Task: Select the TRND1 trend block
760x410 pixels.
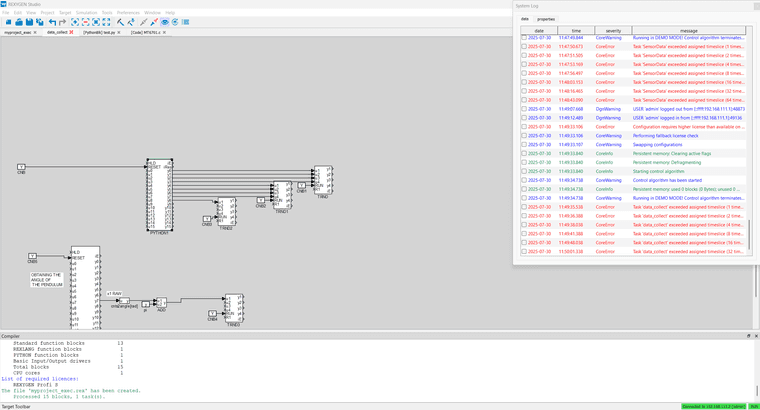Action: tap(282, 195)
